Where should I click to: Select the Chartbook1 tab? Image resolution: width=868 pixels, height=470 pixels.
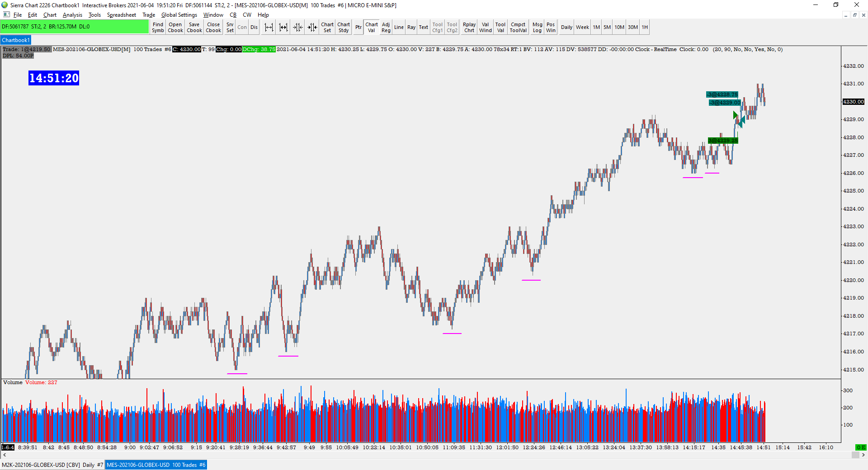pyautogui.click(x=16, y=40)
